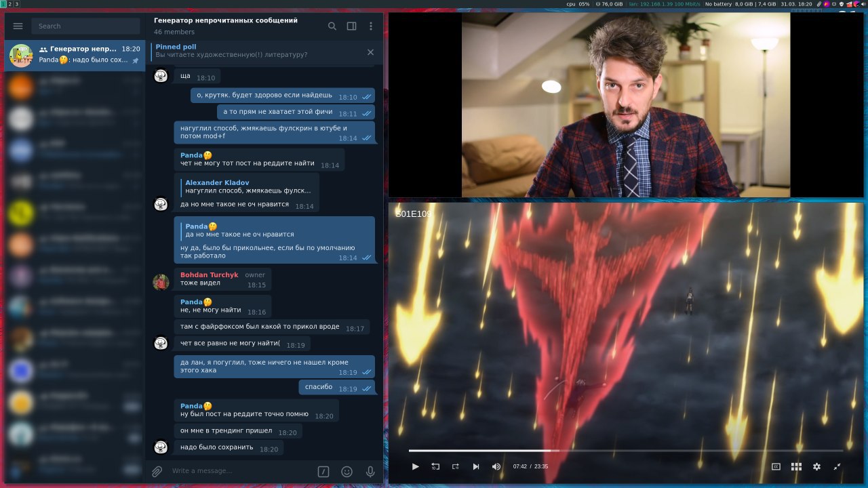Click the Write a message input field
This screenshot has width=868, height=488.
pos(241,471)
